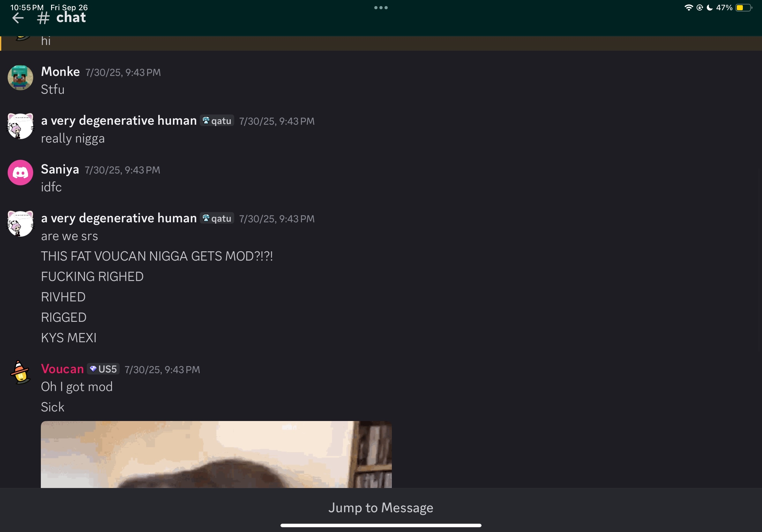Tap the Do Not Disturb moon icon
Viewport: 762px width, 532px height.
[x=710, y=8]
